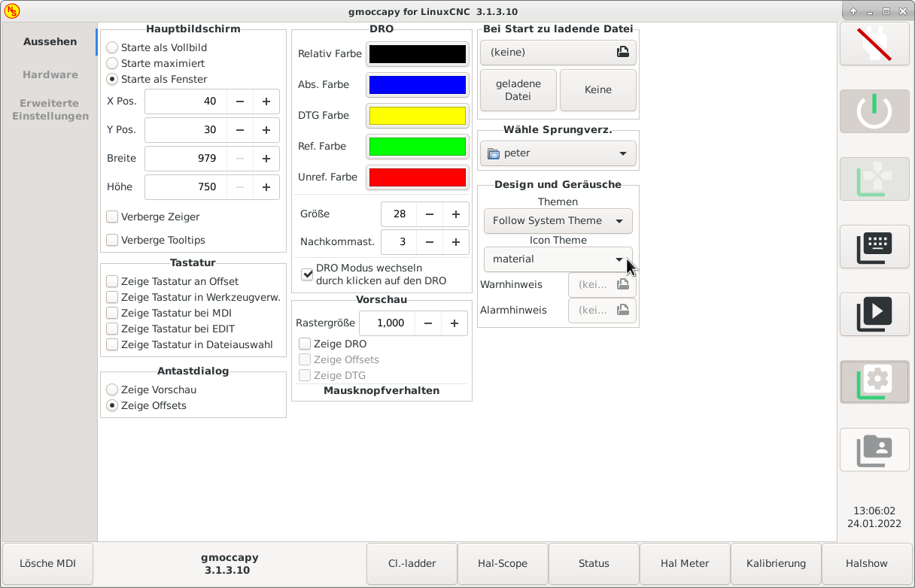Pick the green Ref. Farbe swatch
The image size is (915, 588).
pyautogui.click(x=418, y=147)
